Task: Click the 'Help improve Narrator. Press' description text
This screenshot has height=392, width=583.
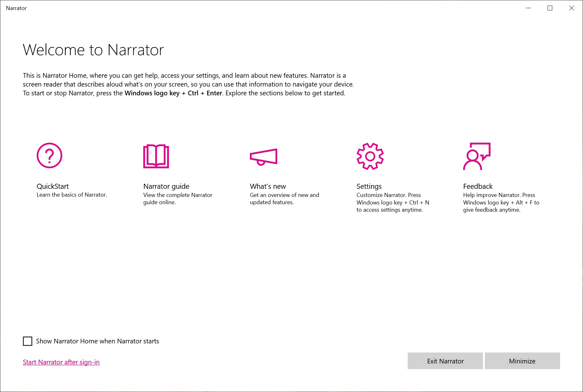Action: (x=501, y=202)
